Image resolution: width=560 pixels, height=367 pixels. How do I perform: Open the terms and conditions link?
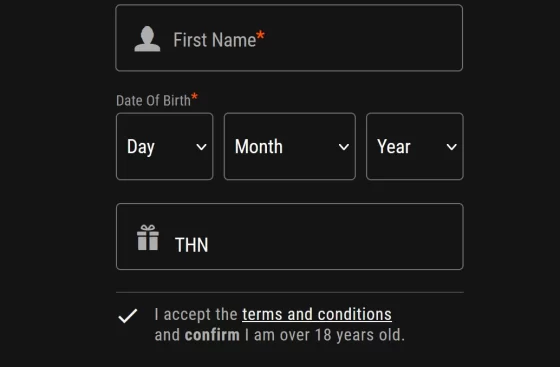point(317,315)
